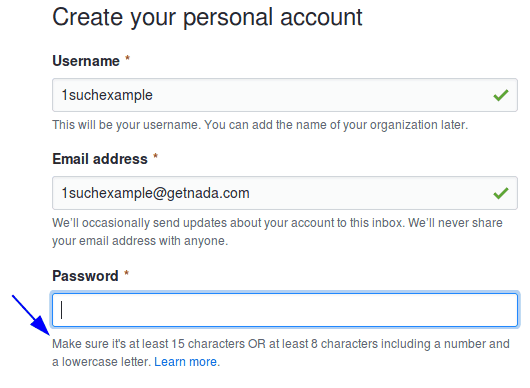Click 'Make sure it's at least 15' text
530x388 pixels.
tap(118, 344)
